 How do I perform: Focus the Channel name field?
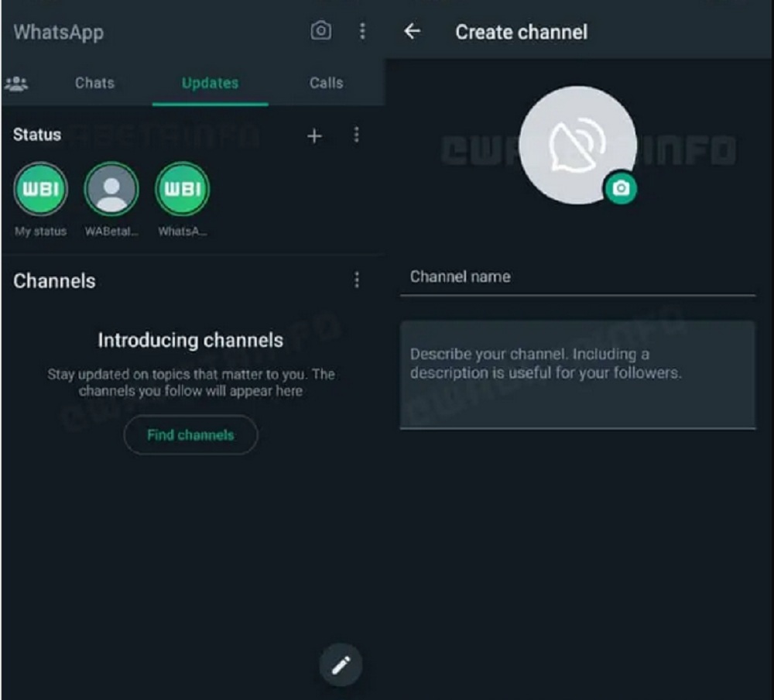[x=577, y=278]
